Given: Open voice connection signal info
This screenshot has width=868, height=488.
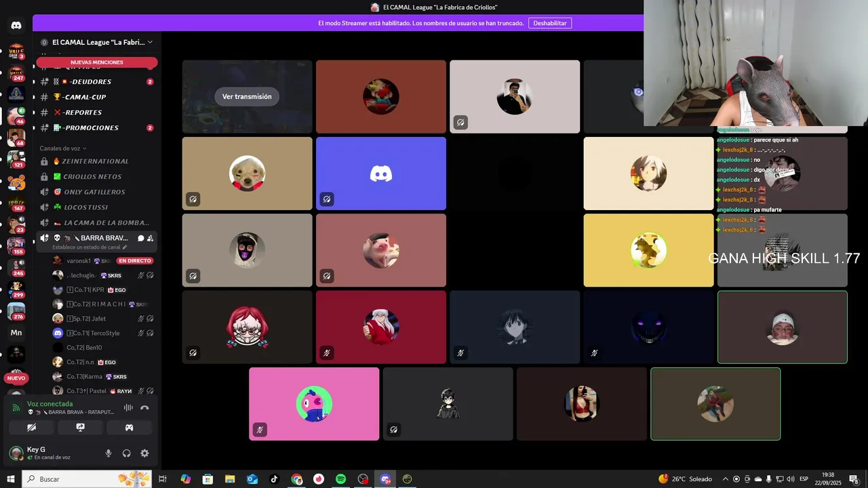Looking at the screenshot, I should coord(16,408).
